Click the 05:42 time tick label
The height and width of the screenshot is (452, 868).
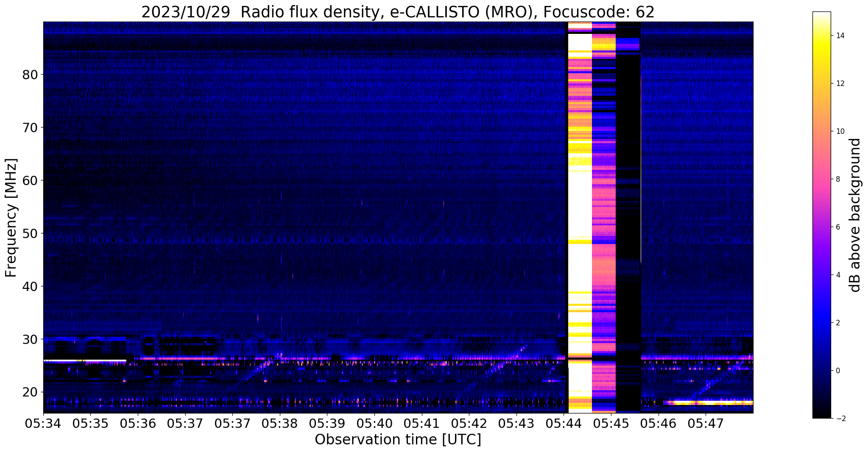click(x=469, y=424)
